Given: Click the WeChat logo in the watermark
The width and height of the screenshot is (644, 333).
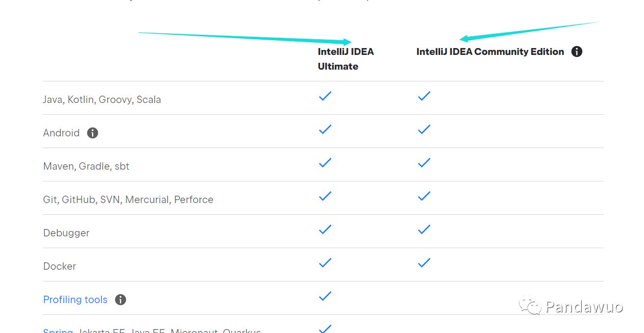Looking at the screenshot, I should [x=530, y=306].
